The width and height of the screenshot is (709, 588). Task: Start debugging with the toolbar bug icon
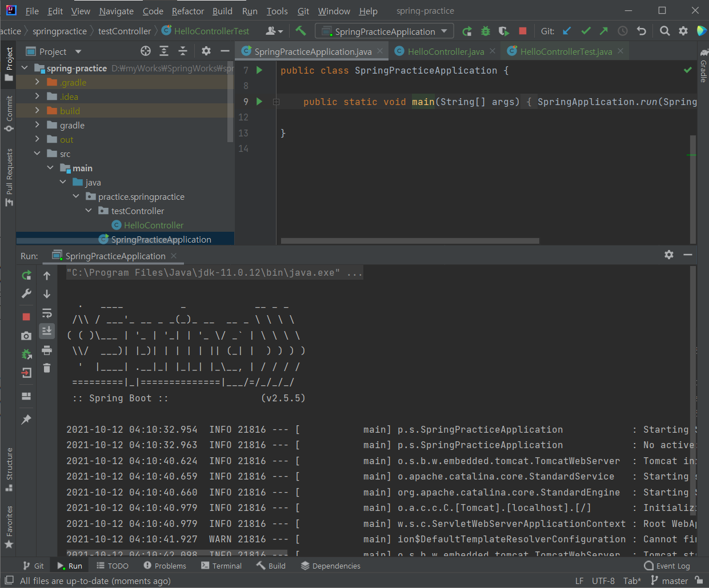486,31
